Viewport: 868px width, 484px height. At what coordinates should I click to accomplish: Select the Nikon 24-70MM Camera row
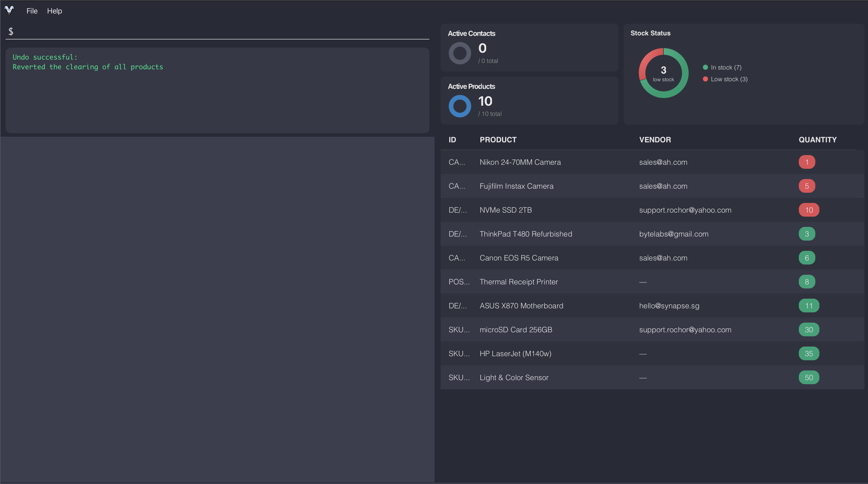520,162
